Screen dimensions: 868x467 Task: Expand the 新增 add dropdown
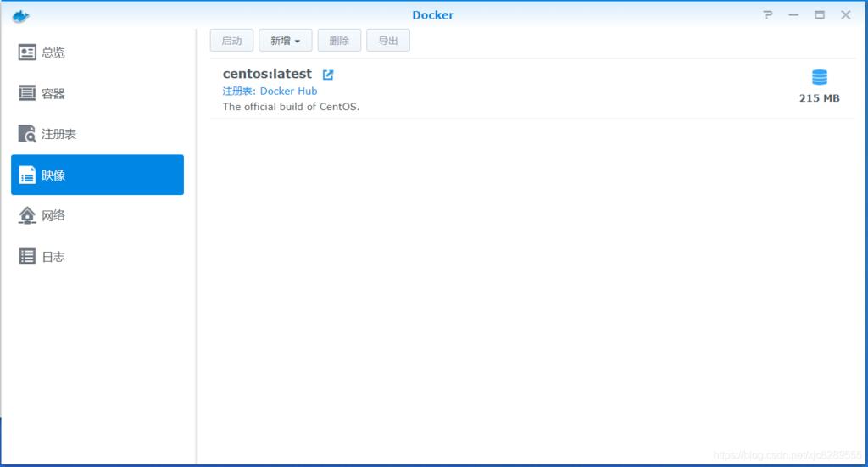(x=285, y=41)
